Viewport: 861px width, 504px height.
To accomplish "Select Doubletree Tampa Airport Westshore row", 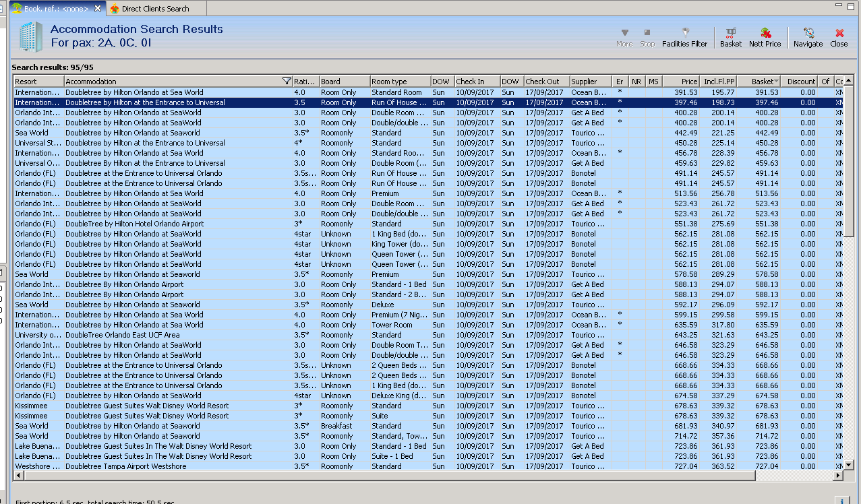I will 125,466.
